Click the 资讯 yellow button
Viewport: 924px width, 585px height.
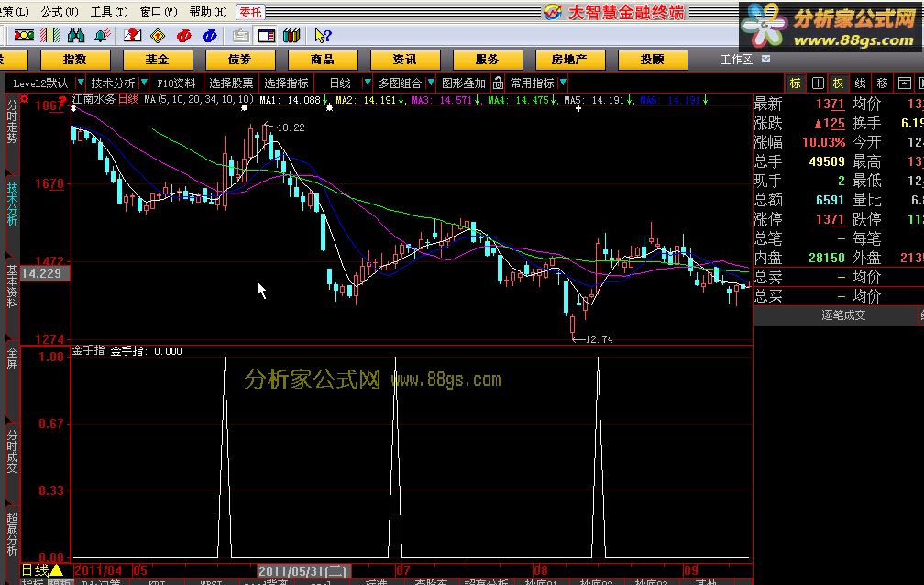point(405,60)
